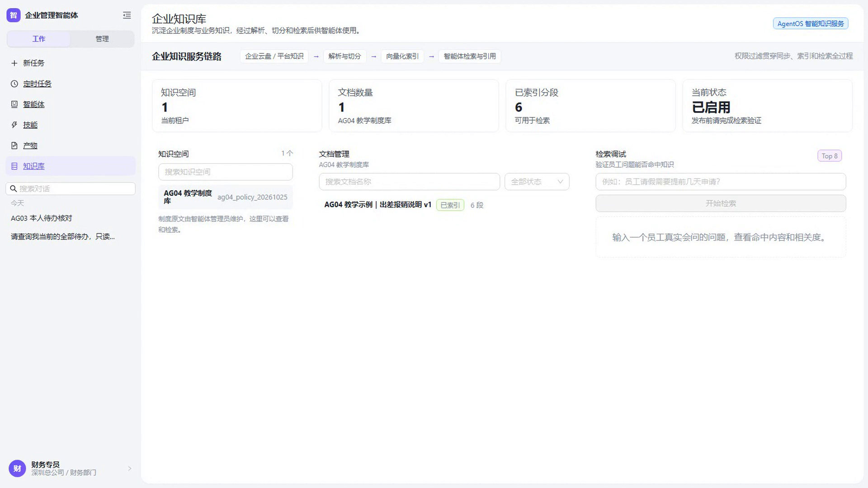
Task: Collapse the sidebar with the menu-fold icon
Action: point(127,15)
